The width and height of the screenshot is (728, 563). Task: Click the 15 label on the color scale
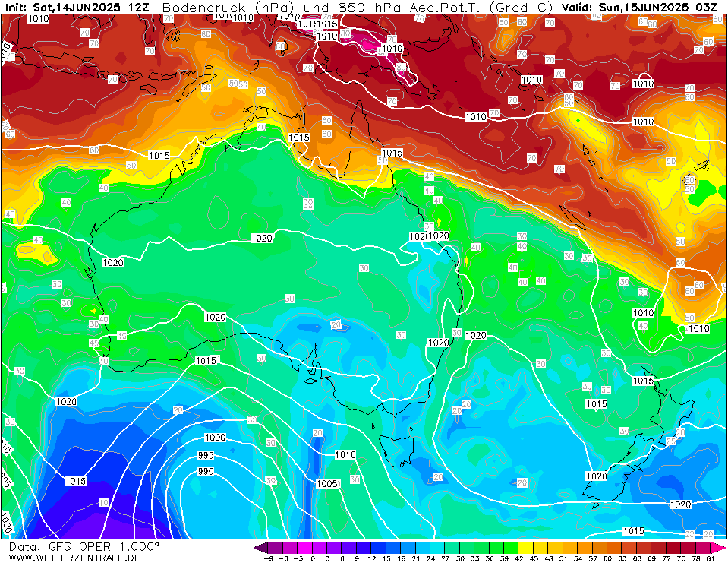(386, 558)
